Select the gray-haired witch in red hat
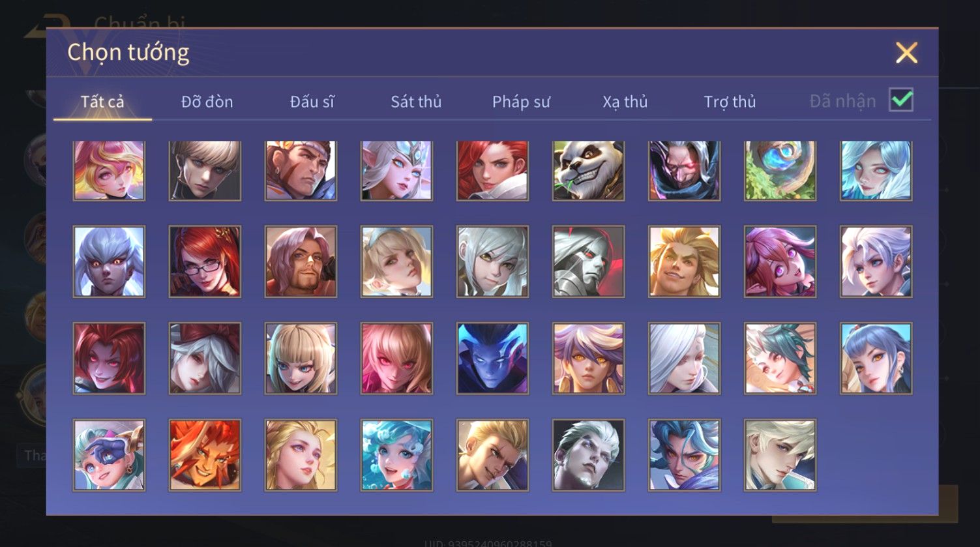This screenshot has height=547, width=980. [205, 358]
